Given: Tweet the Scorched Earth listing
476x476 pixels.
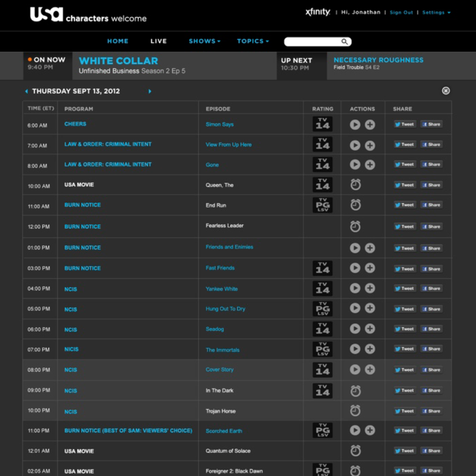Looking at the screenshot, I should pos(405,430).
